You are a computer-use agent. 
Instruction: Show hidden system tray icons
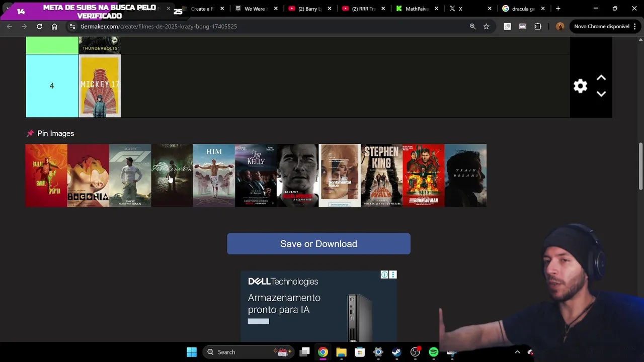coord(517,352)
